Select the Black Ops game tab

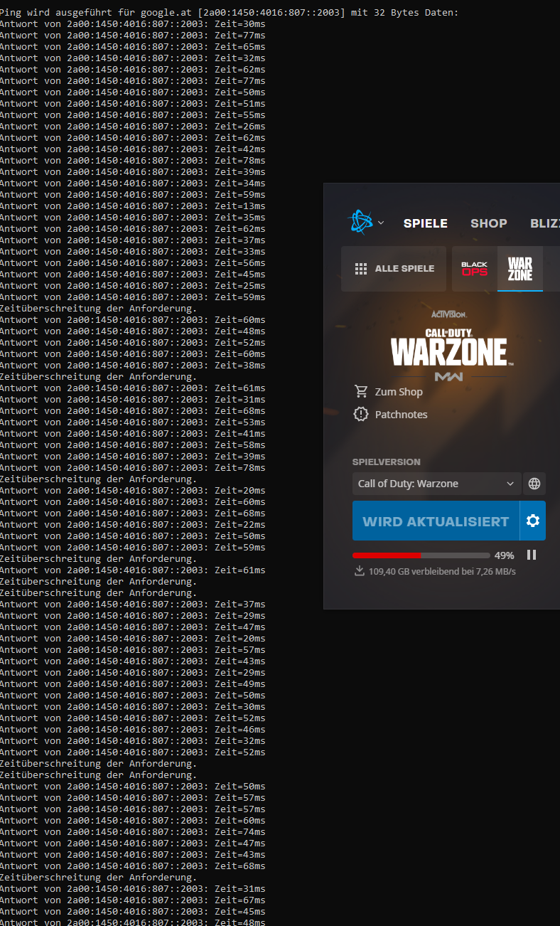coord(475,269)
